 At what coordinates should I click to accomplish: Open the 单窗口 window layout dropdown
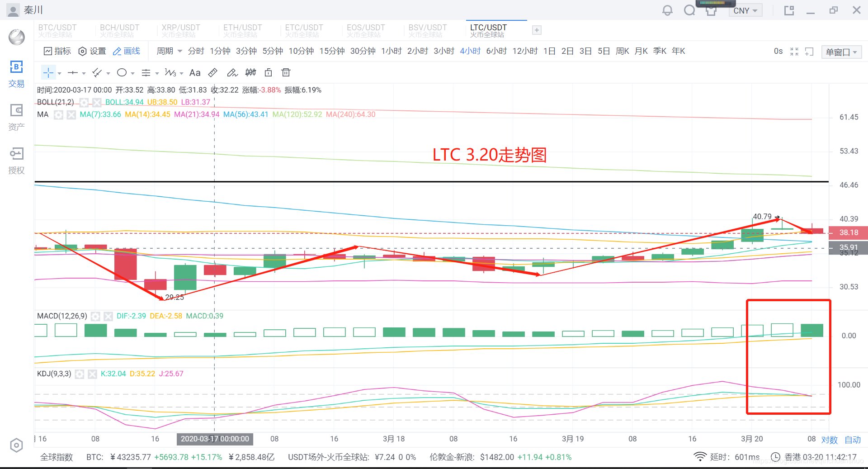841,52
